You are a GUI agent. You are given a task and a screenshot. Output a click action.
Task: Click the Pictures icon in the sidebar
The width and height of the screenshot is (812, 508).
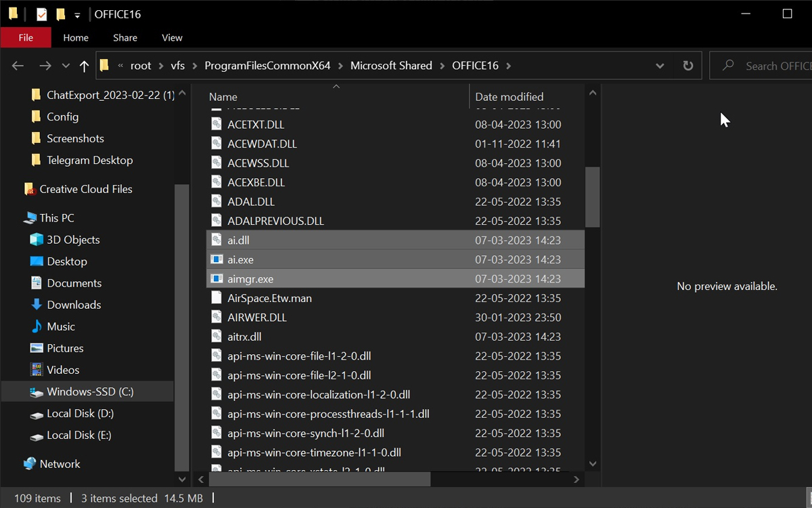pyautogui.click(x=37, y=347)
